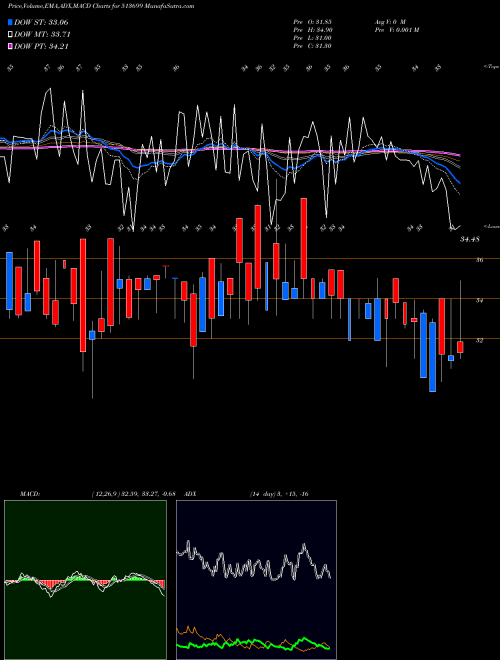Viewport: 500px width, 660px height.
Task: Click the 'Pre L: 31.60' value
Action: (x=313, y=38)
